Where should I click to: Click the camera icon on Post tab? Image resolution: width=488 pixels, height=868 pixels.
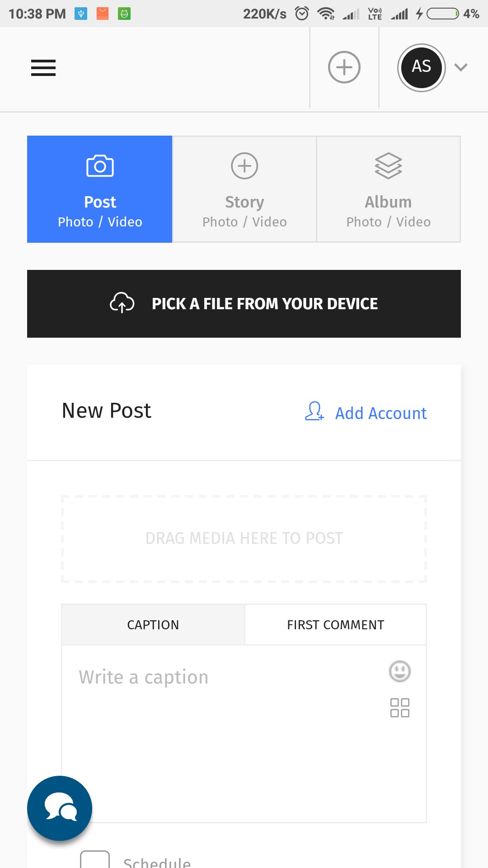pyautogui.click(x=100, y=166)
